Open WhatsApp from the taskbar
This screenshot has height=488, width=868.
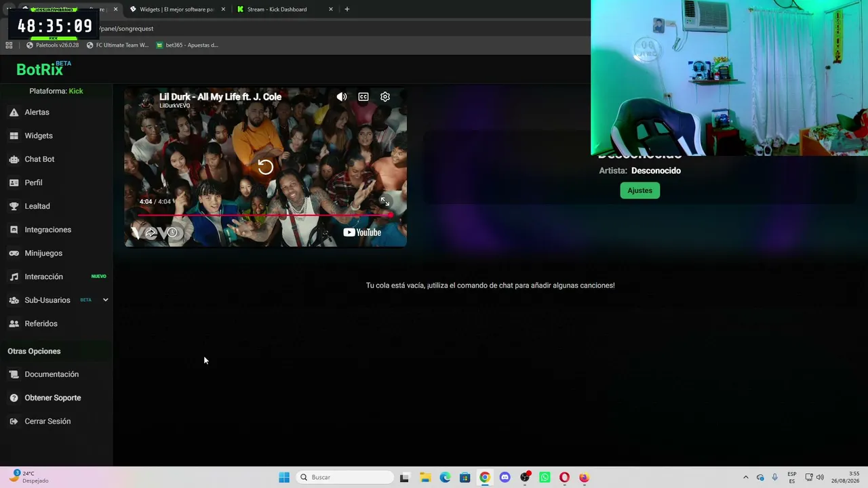(x=545, y=477)
